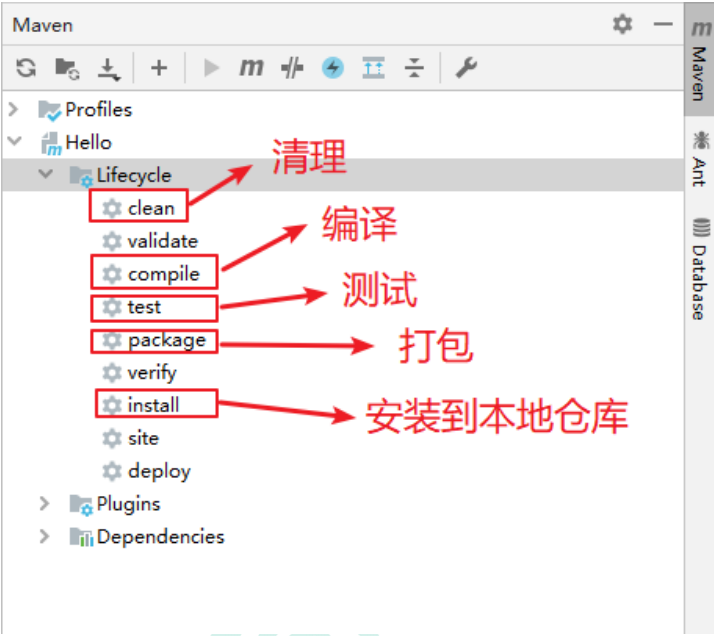Open Maven Settings wrench icon
The width and height of the screenshot is (714, 636).
[466, 68]
